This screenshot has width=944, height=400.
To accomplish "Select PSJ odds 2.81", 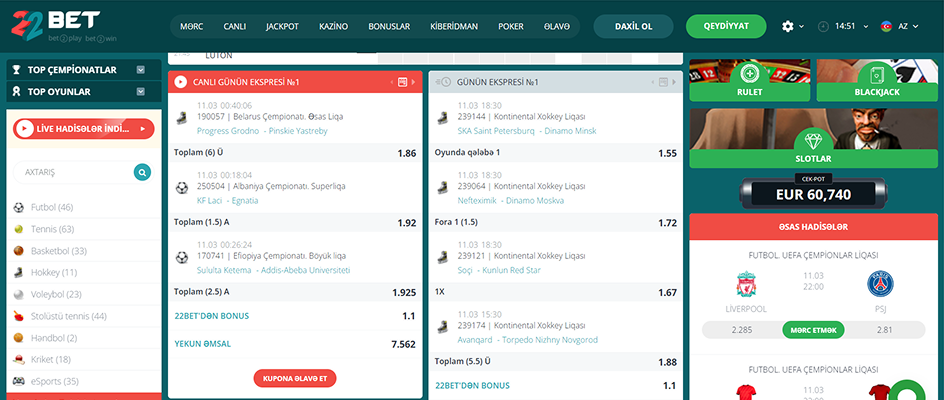I will pyautogui.click(x=884, y=330).
